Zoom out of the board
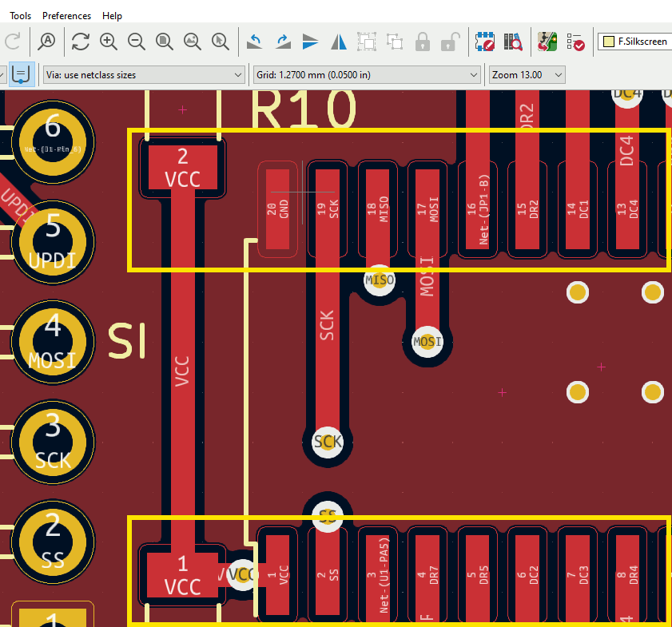 tap(137, 41)
